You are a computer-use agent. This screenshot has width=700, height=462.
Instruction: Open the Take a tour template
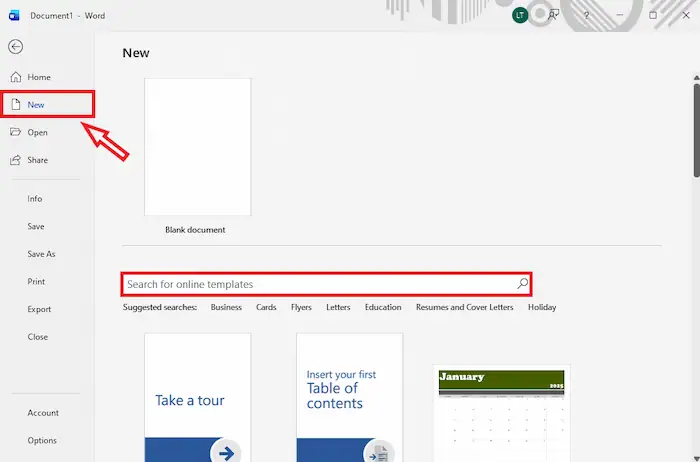(198, 398)
